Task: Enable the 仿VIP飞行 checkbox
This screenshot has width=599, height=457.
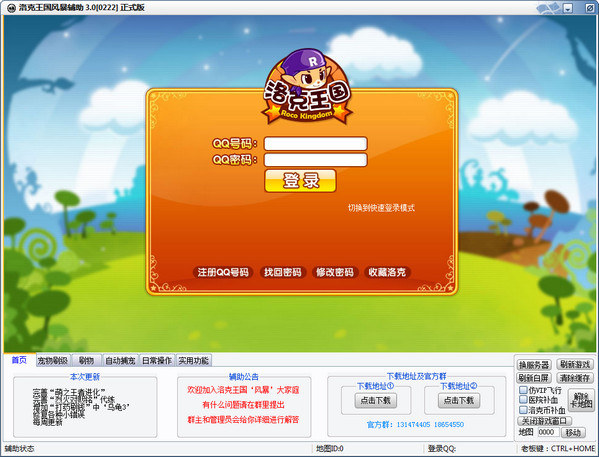Action: 523,390
